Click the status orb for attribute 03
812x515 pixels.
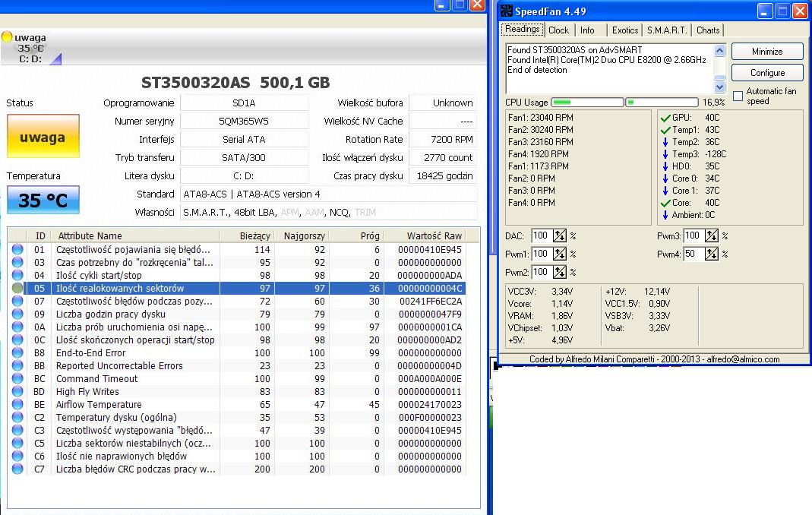17,262
